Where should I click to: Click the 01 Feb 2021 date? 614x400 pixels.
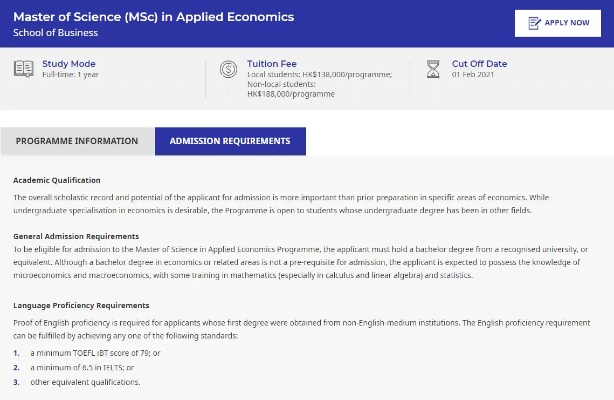[475, 75]
